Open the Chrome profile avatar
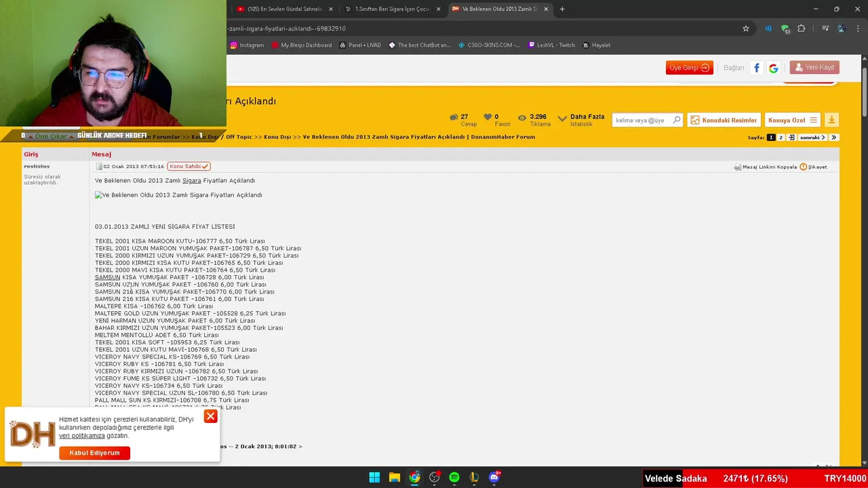868x488 pixels. (x=842, y=28)
